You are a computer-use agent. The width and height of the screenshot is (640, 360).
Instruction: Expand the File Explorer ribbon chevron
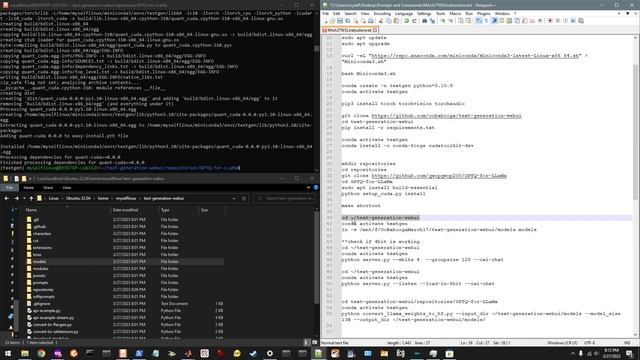coord(308,187)
